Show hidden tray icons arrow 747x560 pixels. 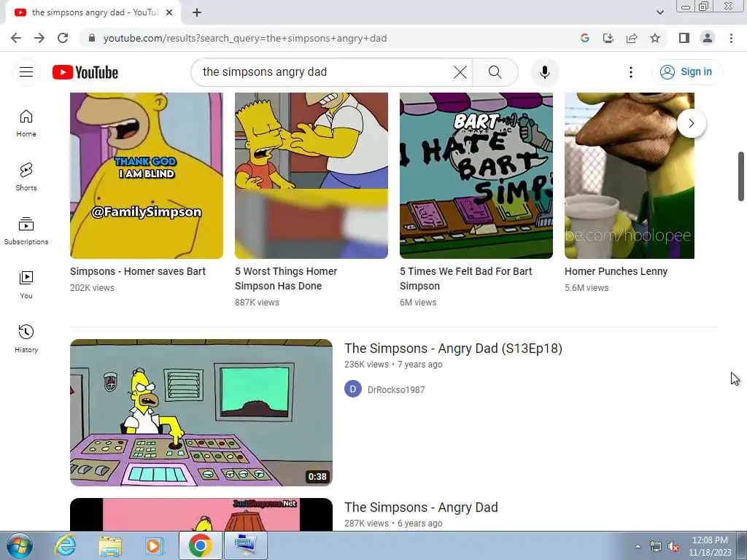(638, 546)
